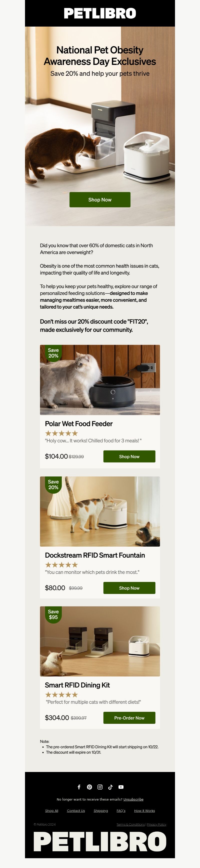
Task: Click the PETLIBRO logo in header
Action: point(100,14)
